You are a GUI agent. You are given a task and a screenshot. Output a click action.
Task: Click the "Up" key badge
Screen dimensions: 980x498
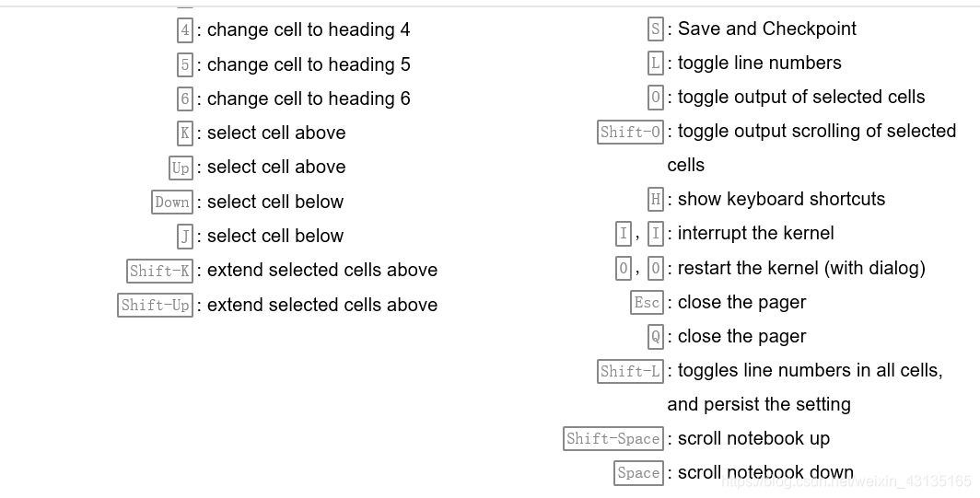(x=181, y=168)
